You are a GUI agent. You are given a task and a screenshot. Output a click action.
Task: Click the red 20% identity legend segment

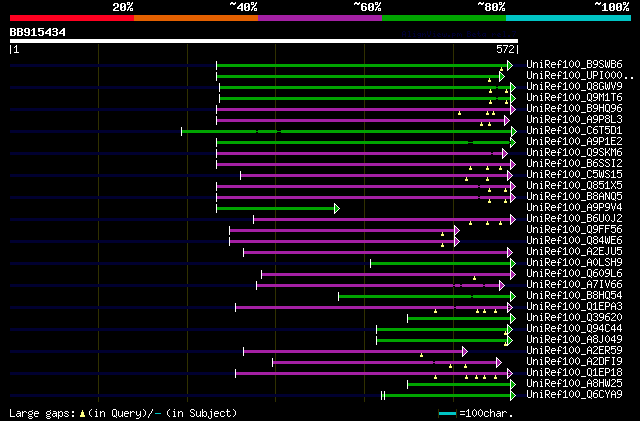click(72, 18)
